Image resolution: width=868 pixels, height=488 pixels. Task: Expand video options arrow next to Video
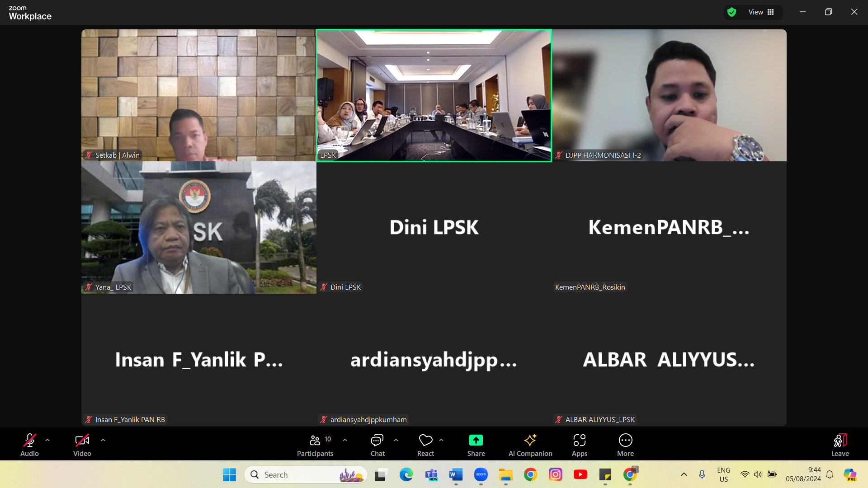(103, 440)
